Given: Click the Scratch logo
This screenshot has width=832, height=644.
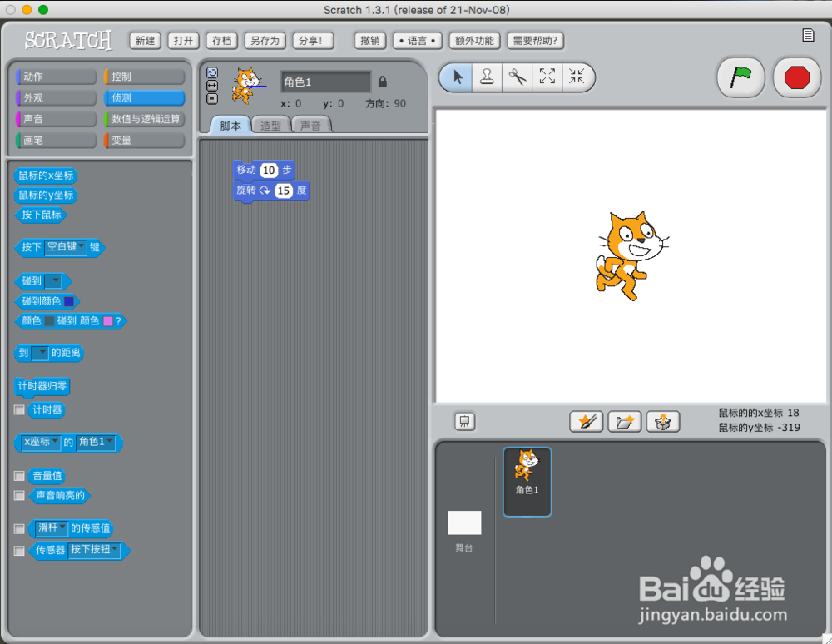Looking at the screenshot, I should point(68,40).
